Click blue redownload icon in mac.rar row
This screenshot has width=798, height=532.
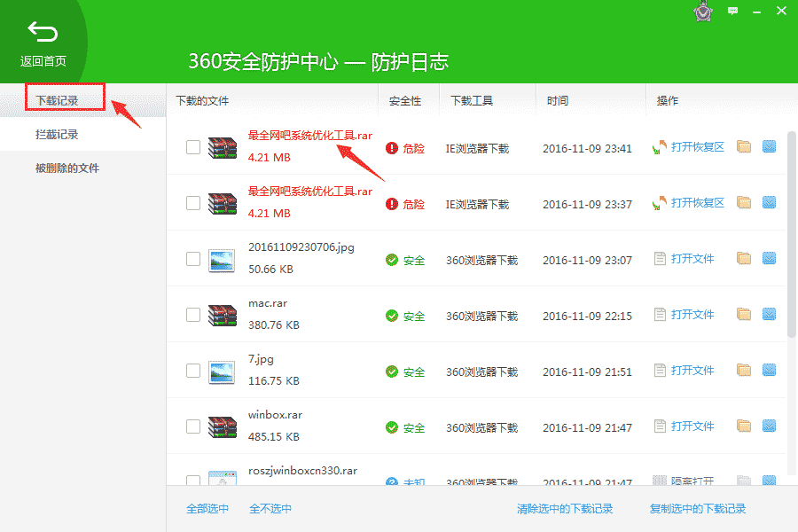pyautogui.click(x=771, y=315)
